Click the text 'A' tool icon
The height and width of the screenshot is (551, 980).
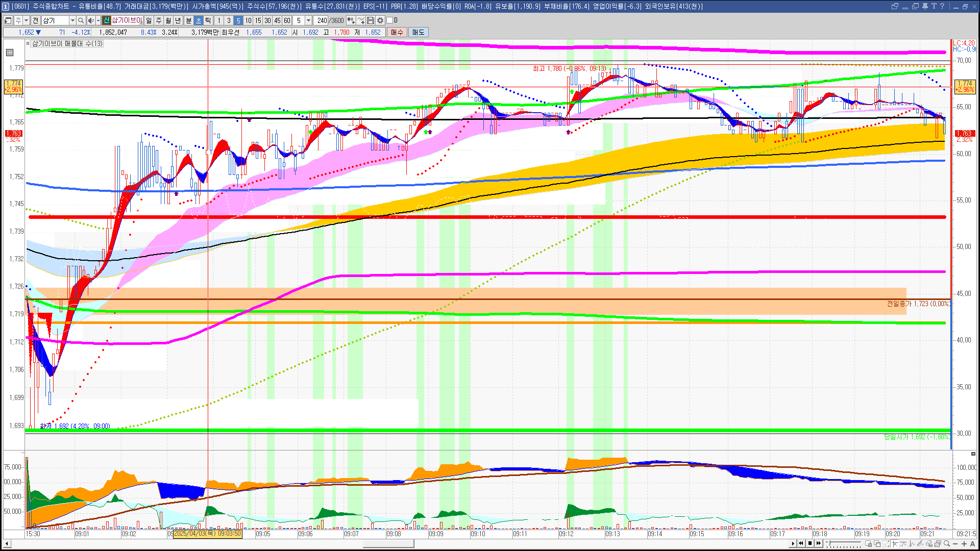click(973, 543)
